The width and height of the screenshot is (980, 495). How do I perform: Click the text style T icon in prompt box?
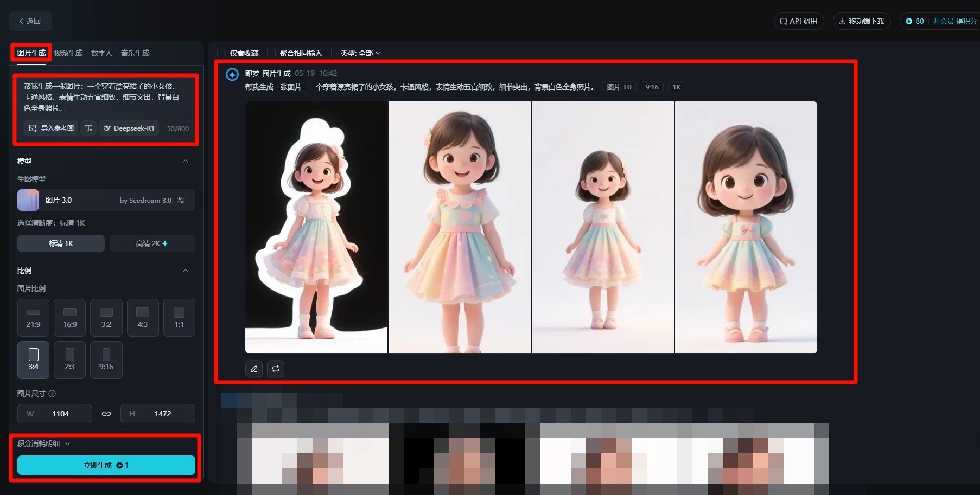[x=88, y=128]
